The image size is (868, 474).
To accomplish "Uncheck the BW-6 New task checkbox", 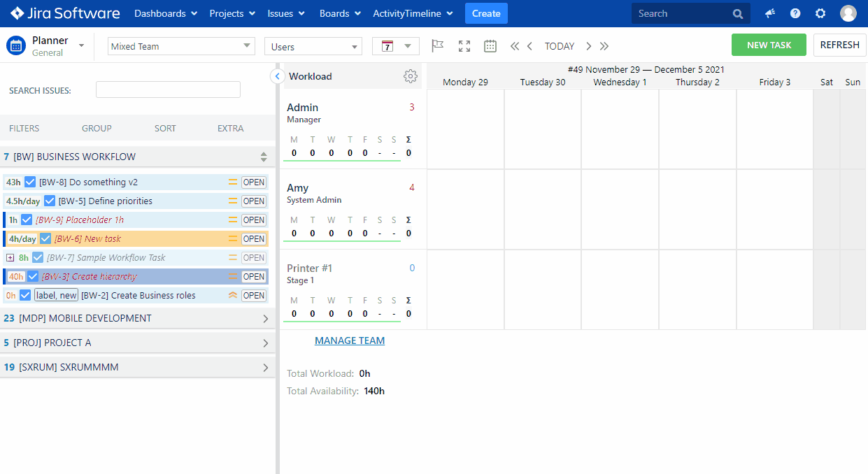I will pyautogui.click(x=45, y=238).
